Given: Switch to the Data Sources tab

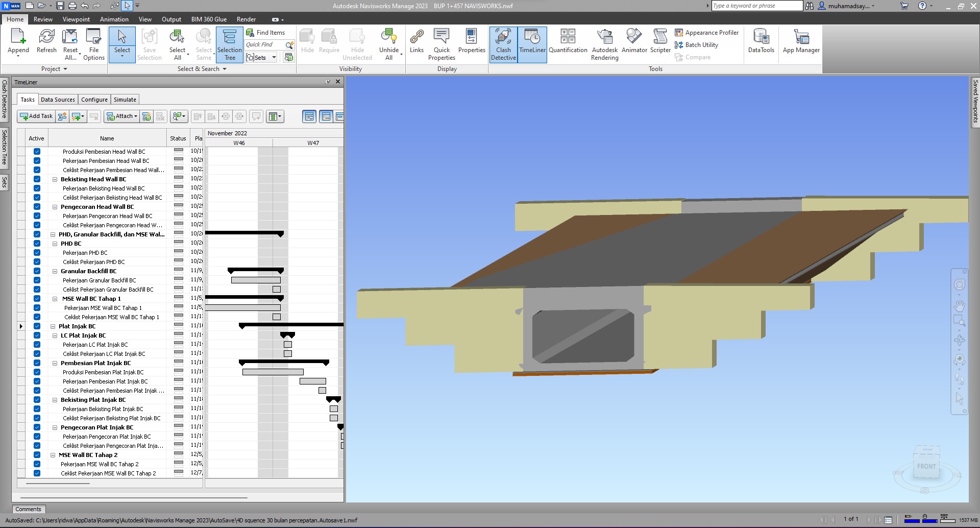Looking at the screenshot, I should pos(58,100).
